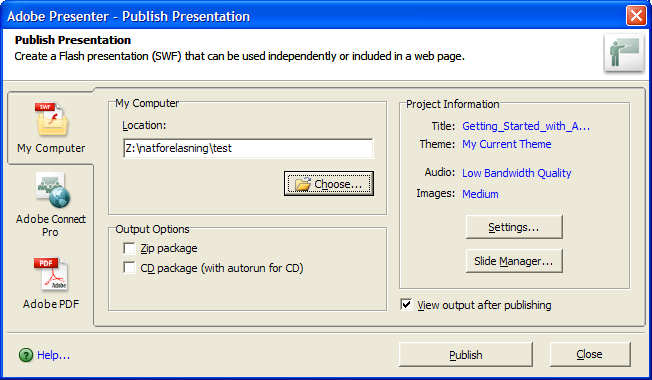Screen dimensions: 652x380
Task: Select the My Computer SWF icon
Action: coord(51,119)
